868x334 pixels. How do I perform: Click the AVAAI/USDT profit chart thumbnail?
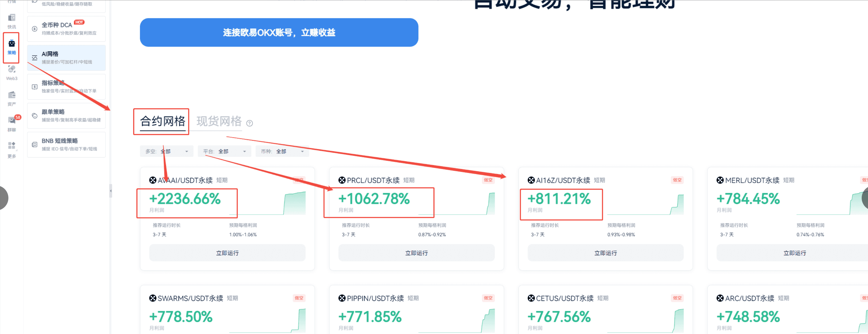pos(267,203)
